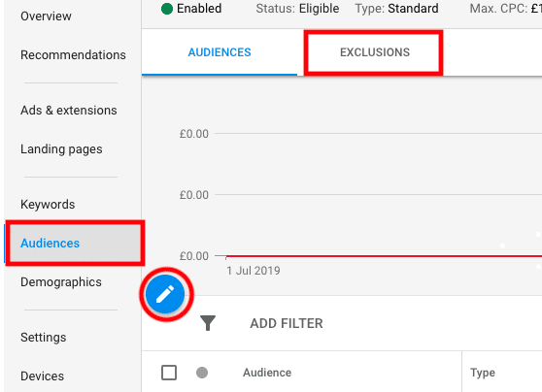Open Devices in the sidebar
The image size is (542, 392).
tap(42, 376)
